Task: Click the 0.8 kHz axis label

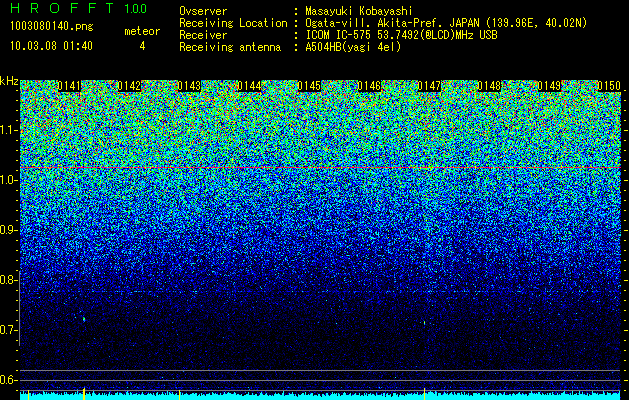Action: click(7, 280)
